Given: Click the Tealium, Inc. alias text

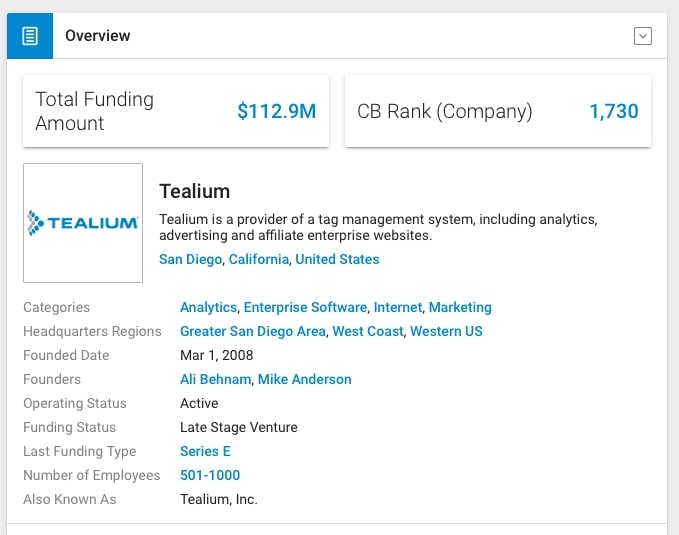Looking at the screenshot, I should [x=219, y=499].
